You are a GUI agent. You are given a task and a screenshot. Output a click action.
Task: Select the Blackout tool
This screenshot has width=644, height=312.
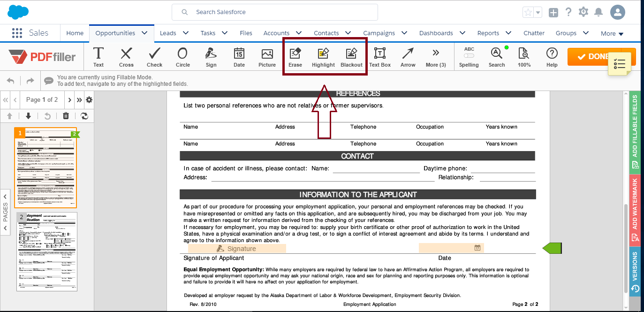352,57
